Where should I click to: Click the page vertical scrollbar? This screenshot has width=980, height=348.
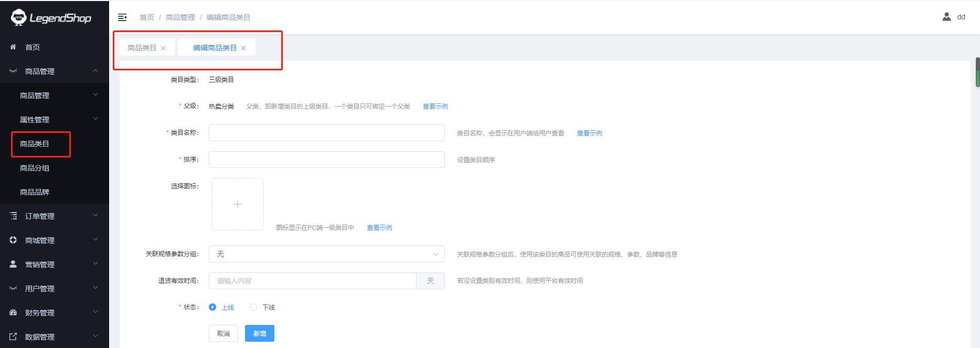pos(977,72)
